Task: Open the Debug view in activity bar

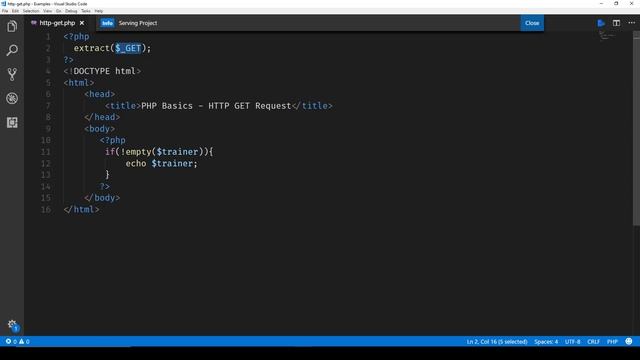Action: (x=12, y=98)
